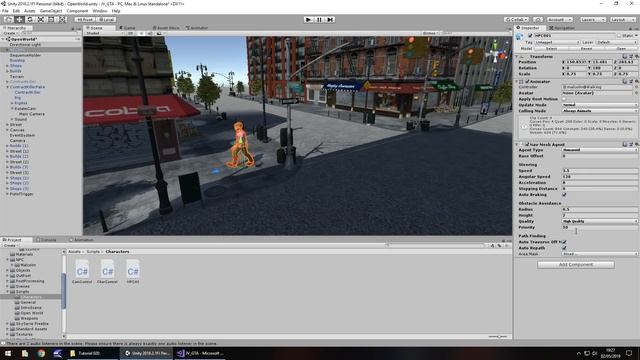Toggle the NPC GameObject active checkbox
Viewport: 640px width, 360px height.
click(x=530, y=36)
